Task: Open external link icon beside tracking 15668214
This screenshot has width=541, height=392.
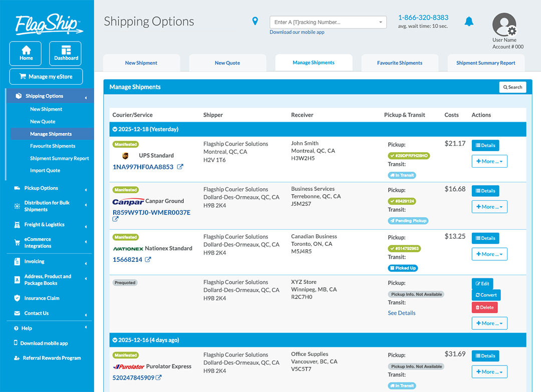Action: click(148, 259)
